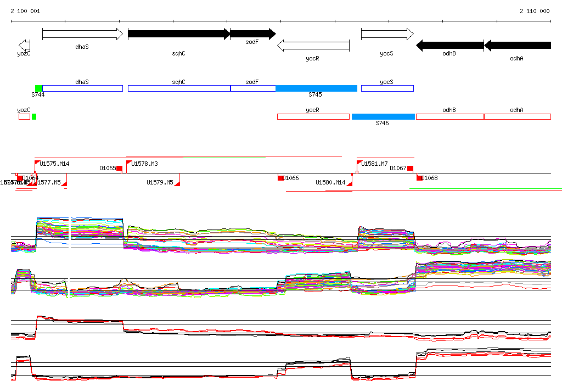The width and height of the screenshot is (562, 392).
Task: Click the blue-outlined sodF box
Action: tap(253, 88)
